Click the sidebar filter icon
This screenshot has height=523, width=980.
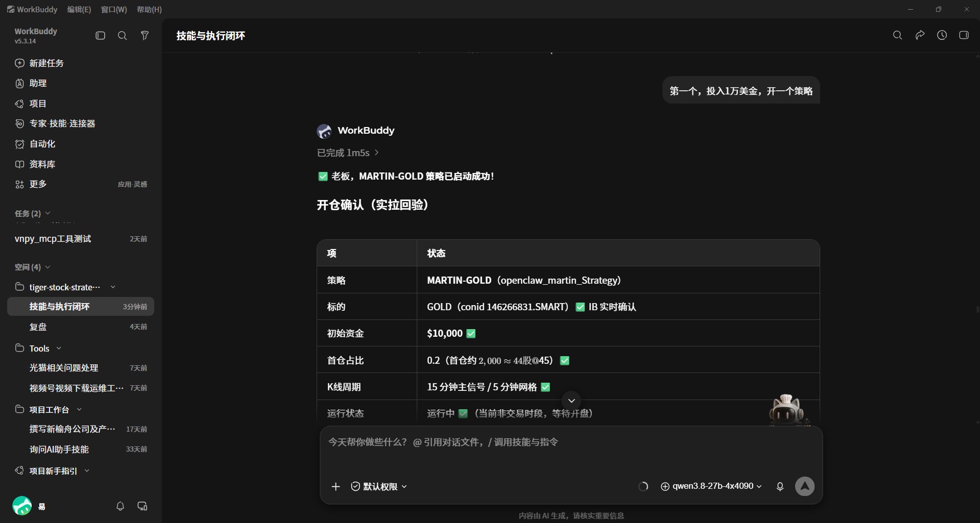145,36
